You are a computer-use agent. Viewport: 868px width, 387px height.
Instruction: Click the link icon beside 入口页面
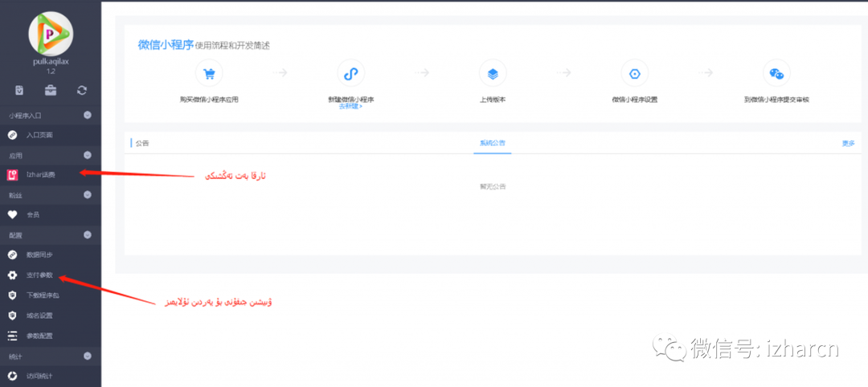tap(12, 135)
